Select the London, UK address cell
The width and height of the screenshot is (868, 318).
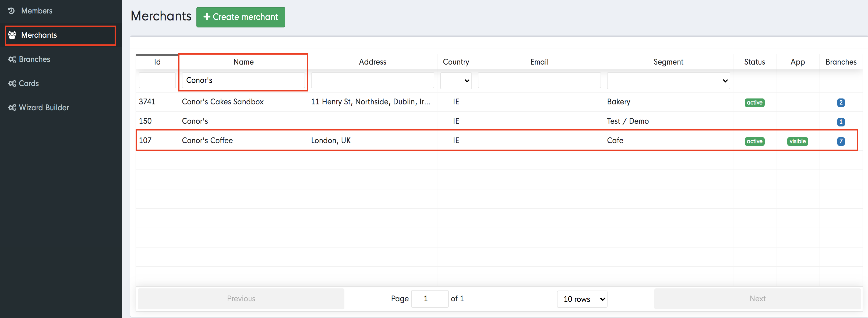click(331, 140)
